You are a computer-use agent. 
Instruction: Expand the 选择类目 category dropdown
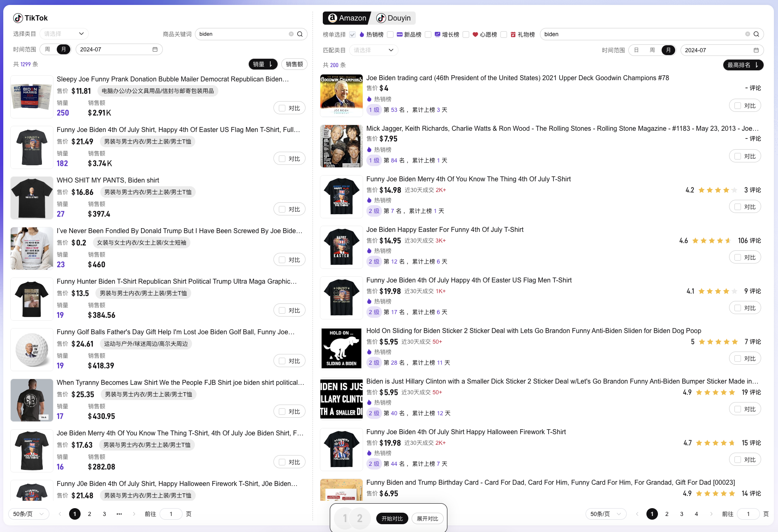(x=64, y=34)
